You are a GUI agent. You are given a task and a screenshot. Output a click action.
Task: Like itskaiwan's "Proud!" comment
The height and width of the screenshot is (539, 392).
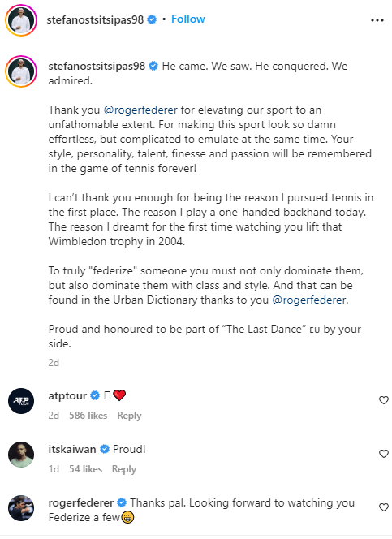383,454
